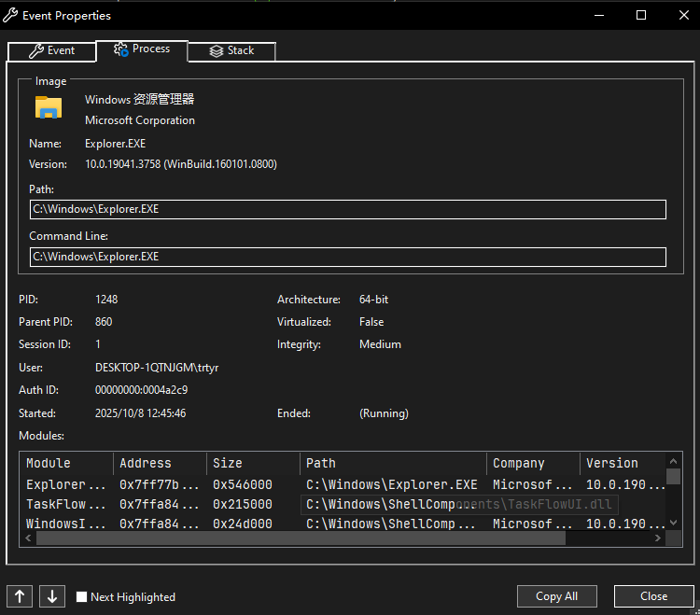Click inside the Command Line field
Viewport: 700px width, 615px height.
[347, 256]
